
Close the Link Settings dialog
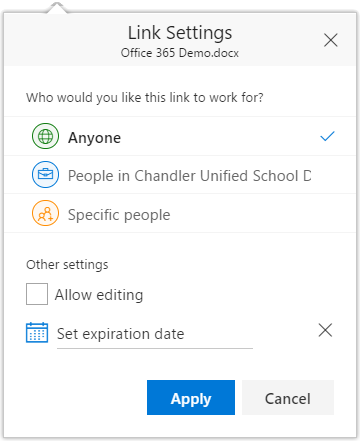click(331, 40)
